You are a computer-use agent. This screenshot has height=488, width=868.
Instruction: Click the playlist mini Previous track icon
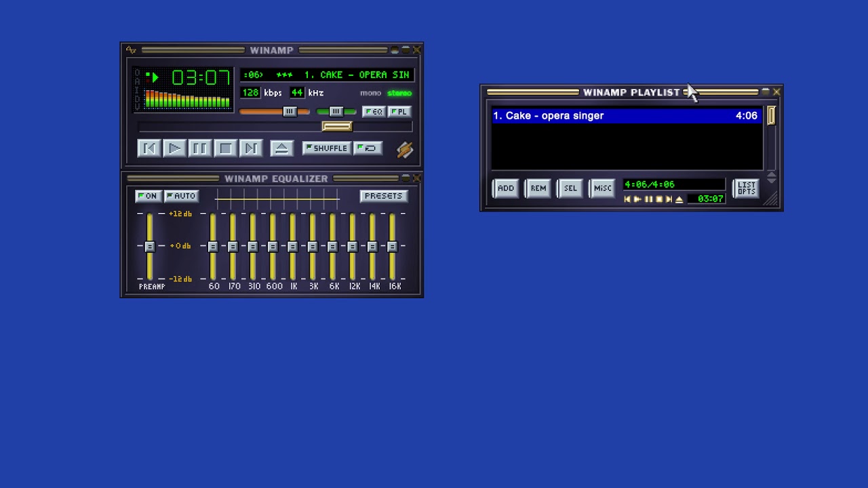click(x=627, y=199)
